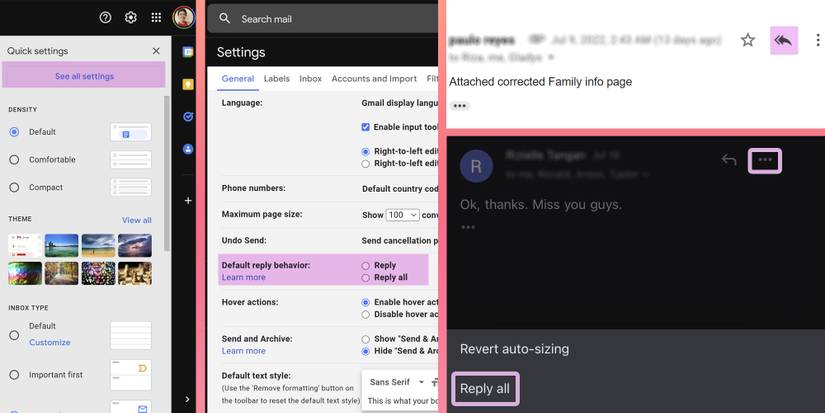
Task: Select the Comfortable density option
Action: (x=14, y=160)
